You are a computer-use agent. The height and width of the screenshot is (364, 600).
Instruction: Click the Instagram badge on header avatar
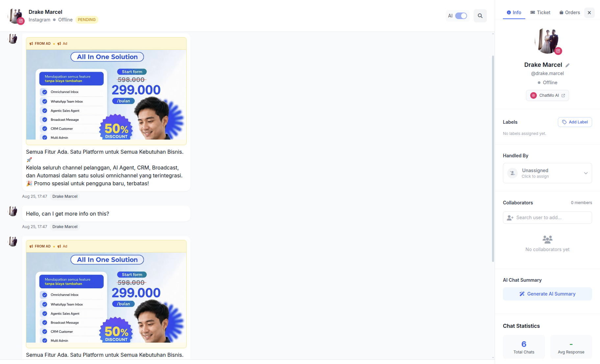coord(21,21)
